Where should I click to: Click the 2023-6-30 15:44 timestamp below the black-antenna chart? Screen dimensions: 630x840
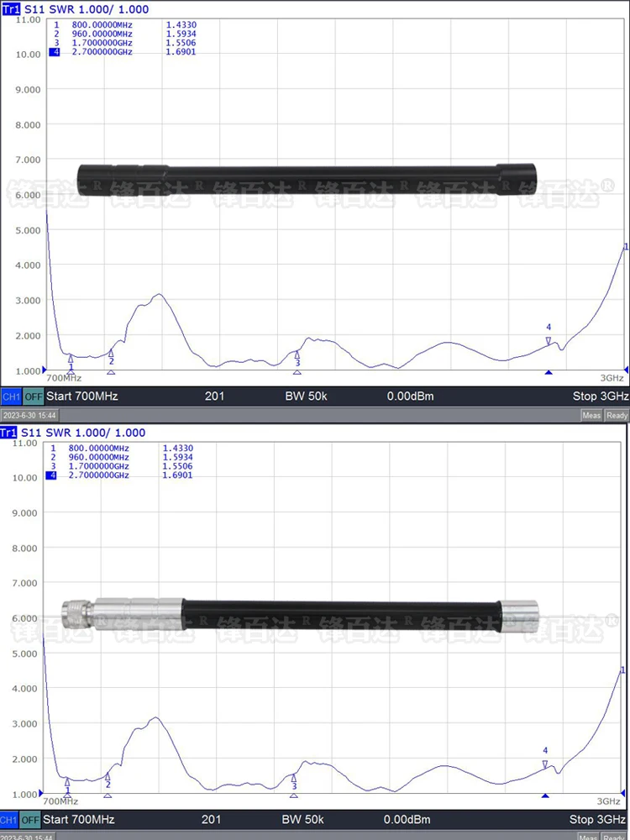point(29,415)
